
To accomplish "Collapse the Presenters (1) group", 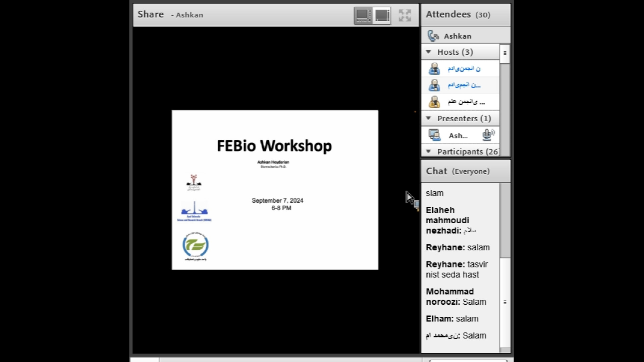I will click(x=428, y=118).
